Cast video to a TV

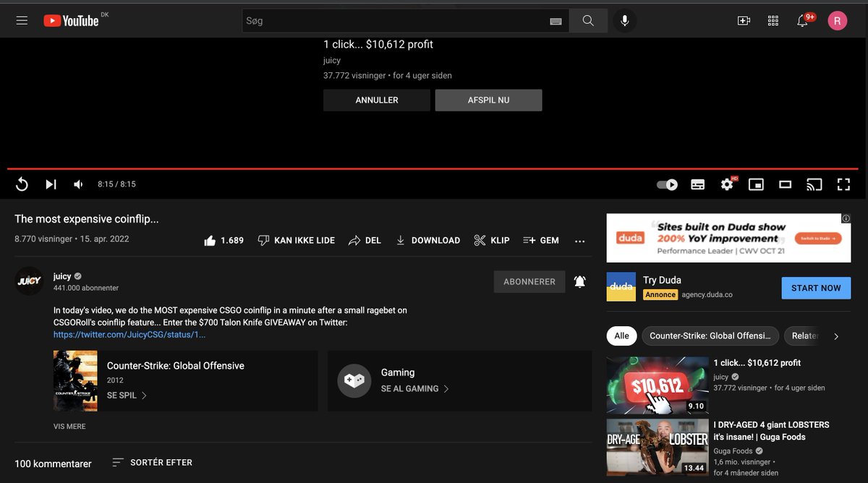click(x=814, y=184)
